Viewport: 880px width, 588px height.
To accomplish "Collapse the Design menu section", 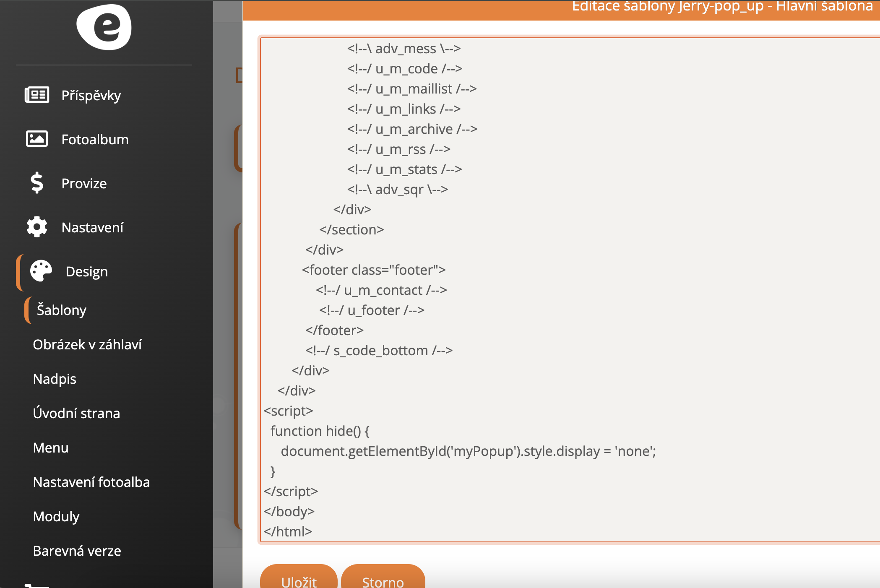I will 86,271.
